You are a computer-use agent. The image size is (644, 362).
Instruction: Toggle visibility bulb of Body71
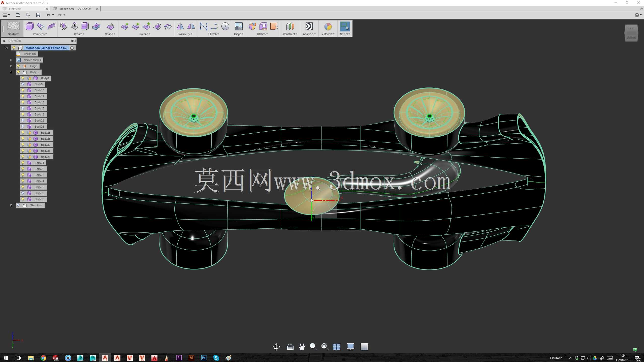pyautogui.click(x=23, y=163)
